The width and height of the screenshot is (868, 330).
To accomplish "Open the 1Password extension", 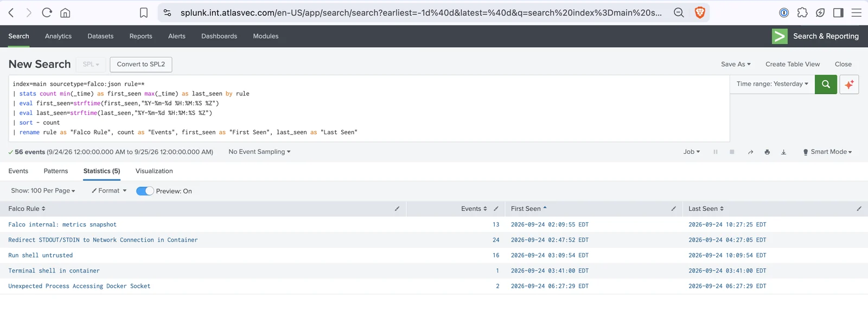I will pos(784,12).
